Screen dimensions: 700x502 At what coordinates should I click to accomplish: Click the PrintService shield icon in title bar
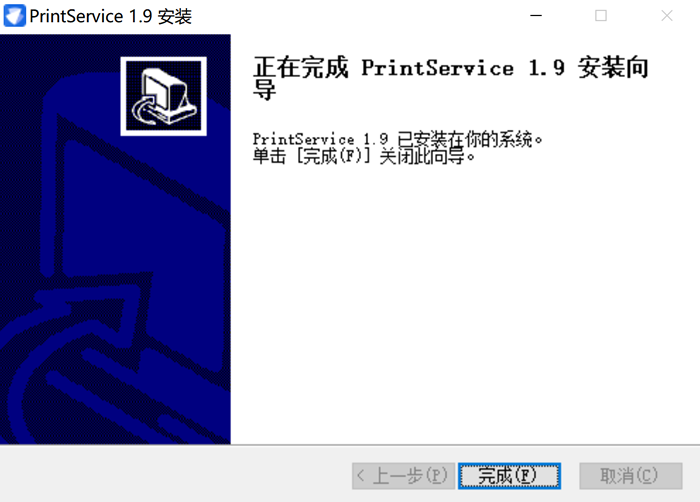15,16
